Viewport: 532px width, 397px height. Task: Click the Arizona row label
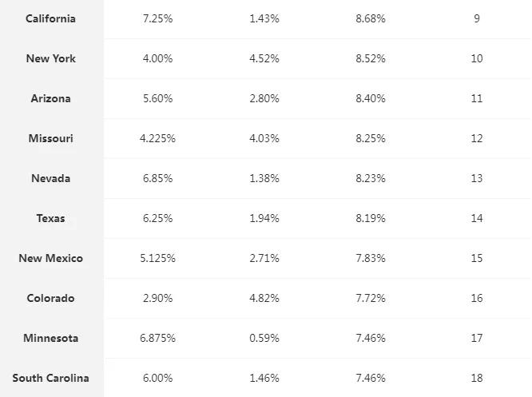[50, 98]
